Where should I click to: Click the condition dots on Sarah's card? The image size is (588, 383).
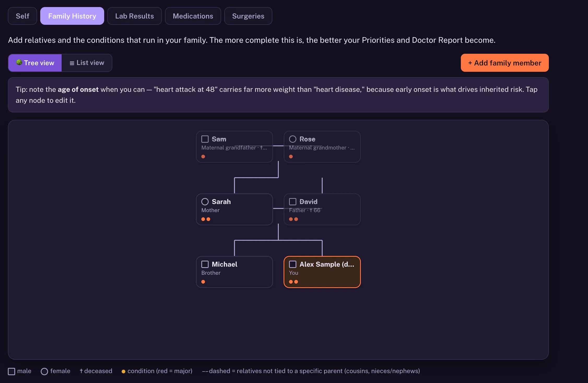[x=206, y=219]
